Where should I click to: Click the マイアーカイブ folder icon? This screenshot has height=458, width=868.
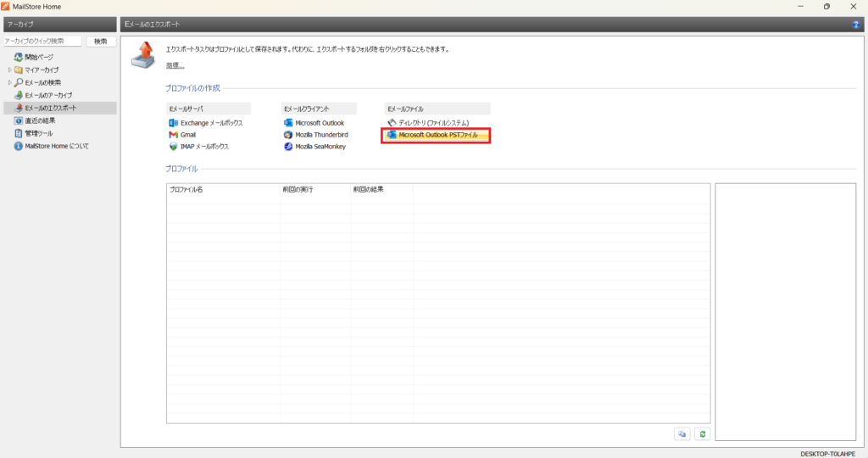(x=19, y=70)
